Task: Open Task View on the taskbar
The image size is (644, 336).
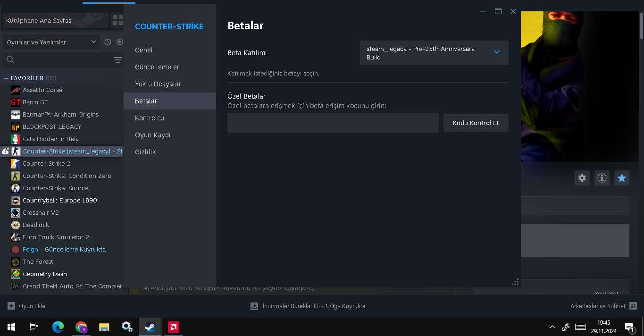Action: (34, 327)
